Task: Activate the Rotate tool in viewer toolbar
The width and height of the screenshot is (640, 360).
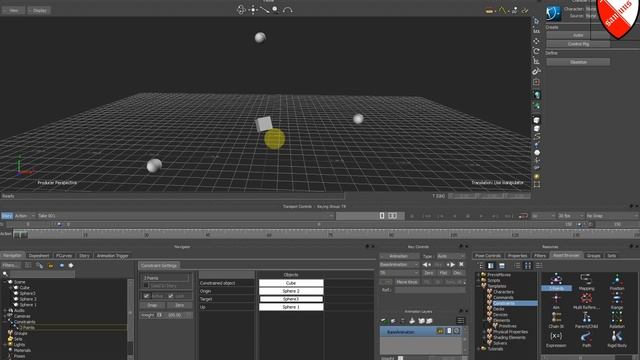Action: 536,51
